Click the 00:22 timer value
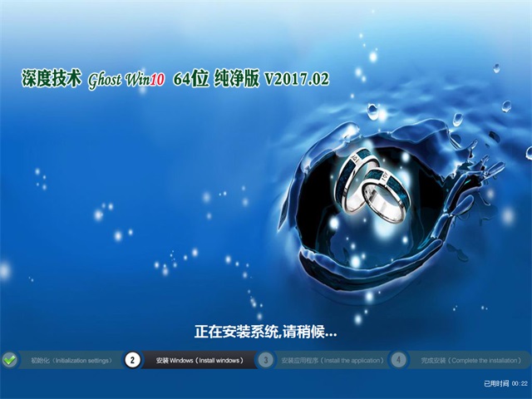 [520, 383]
